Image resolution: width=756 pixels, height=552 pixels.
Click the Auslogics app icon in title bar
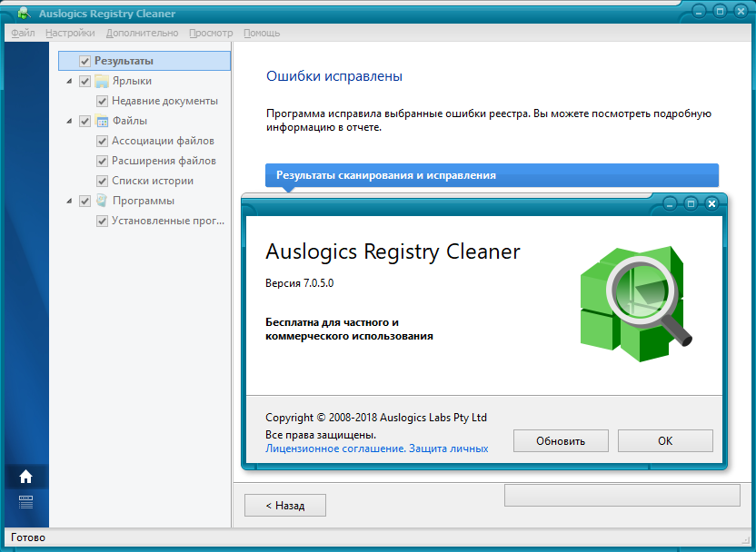[23, 13]
